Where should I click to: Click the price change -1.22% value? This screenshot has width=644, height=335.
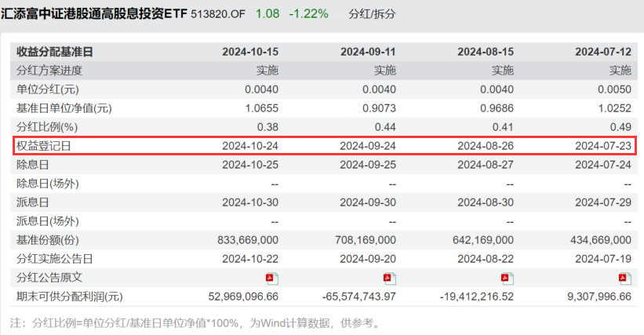click(x=308, y=14)
